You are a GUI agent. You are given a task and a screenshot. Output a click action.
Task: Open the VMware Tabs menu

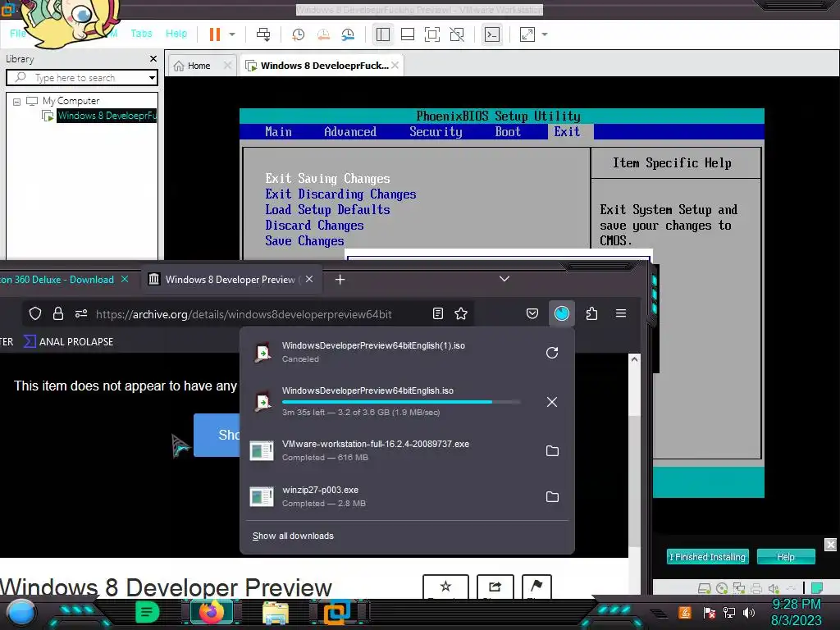coord(141,33)
